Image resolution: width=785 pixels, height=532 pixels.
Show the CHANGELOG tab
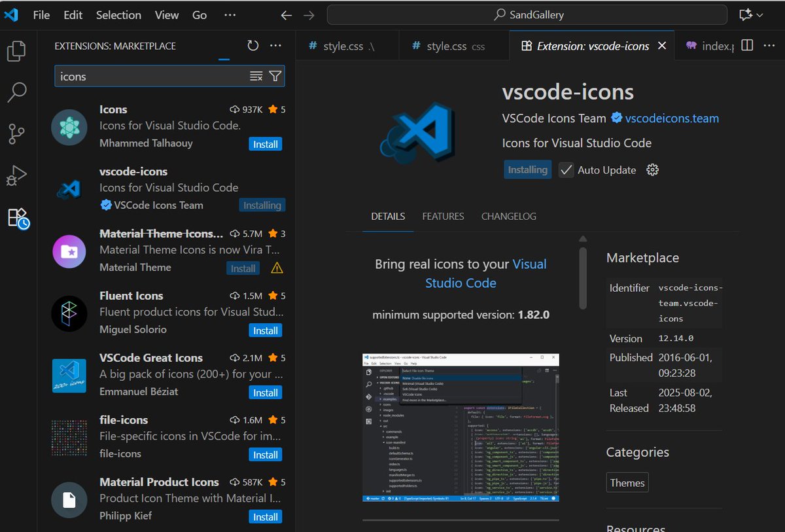pos(509,217)
